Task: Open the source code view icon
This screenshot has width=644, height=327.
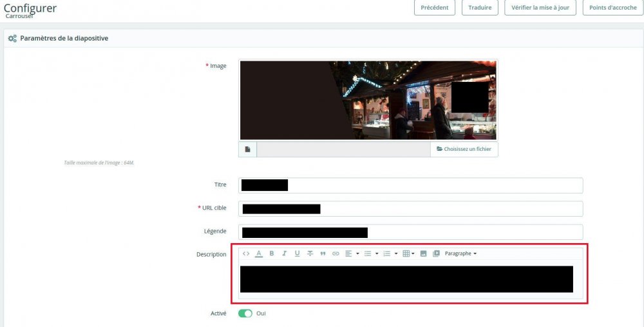Action: tap(246, 253)
